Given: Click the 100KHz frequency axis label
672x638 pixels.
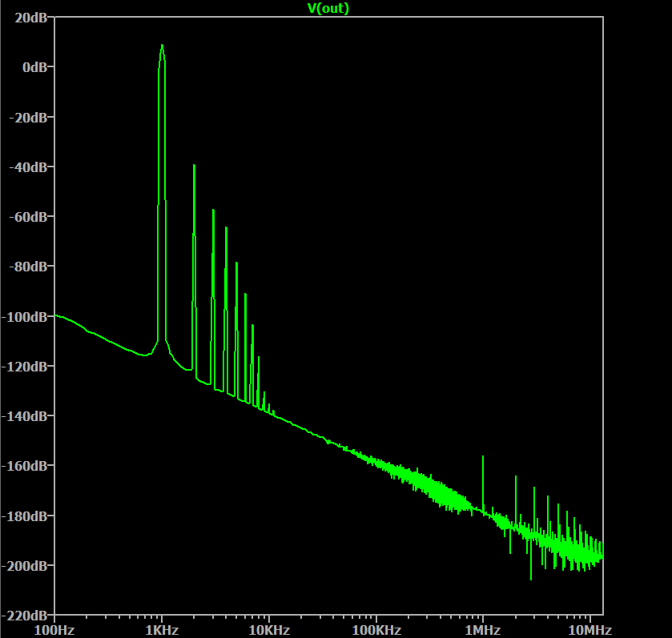Looking at the screenshot, I should (376, 630).
